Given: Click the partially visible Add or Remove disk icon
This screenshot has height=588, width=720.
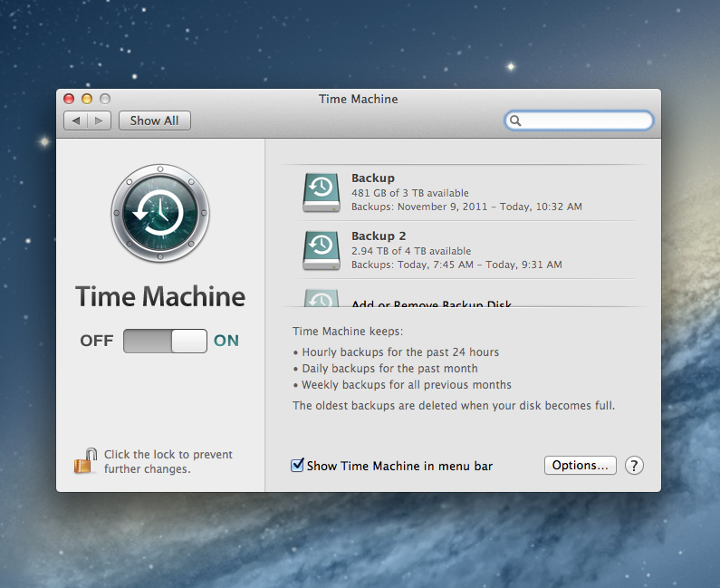Looking at the screenshot, I should 320,300.
